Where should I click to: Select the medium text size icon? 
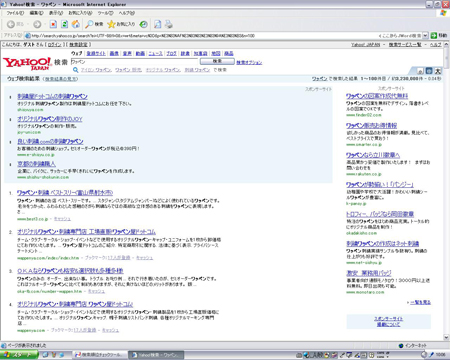(x=429, y=71)
